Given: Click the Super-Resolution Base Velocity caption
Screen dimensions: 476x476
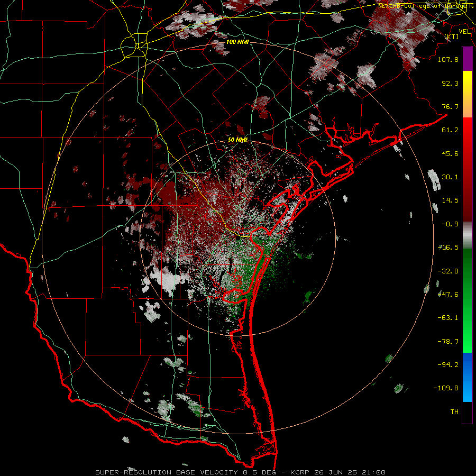Looking at the screenshot, I should coord(241,472).
